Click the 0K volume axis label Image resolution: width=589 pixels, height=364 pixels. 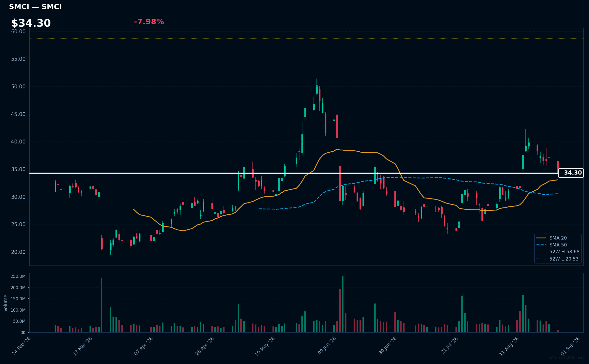(x=23, y=333)
